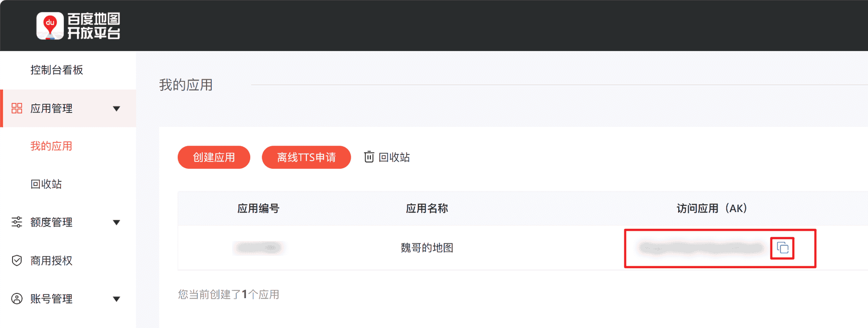
Task: Expand the 应用管理 sidebar section
Action: click(116, 109)
